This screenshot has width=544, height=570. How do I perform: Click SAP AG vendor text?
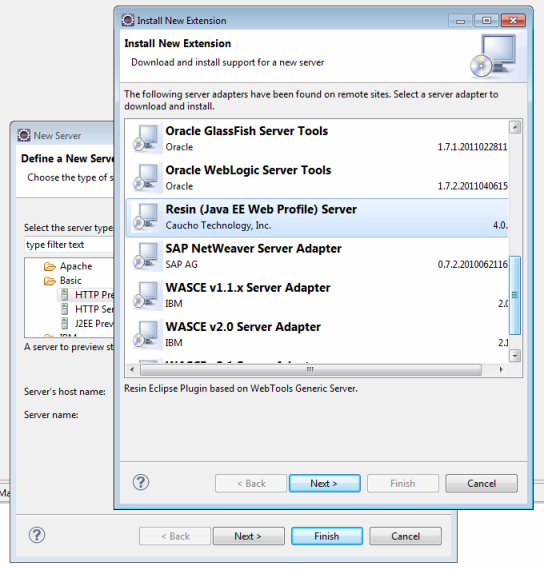pos(181,265)
